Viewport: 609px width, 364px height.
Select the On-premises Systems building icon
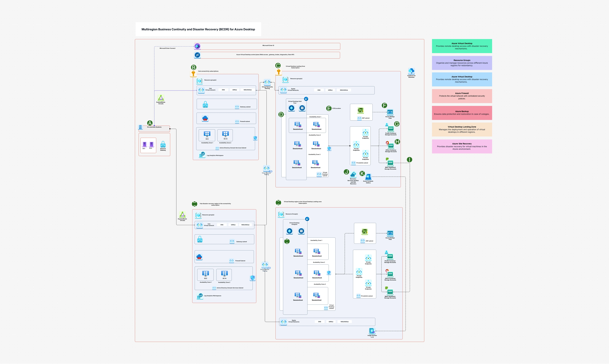point(140,127)
